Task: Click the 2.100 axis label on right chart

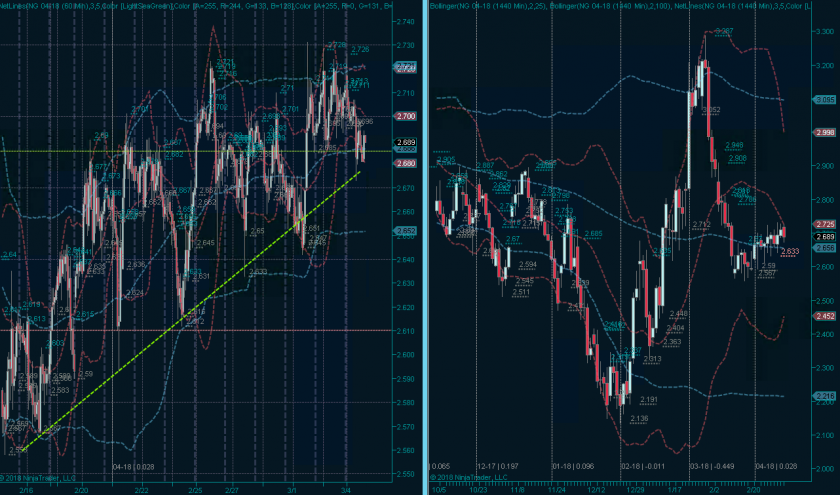Action: click(825, 436)
